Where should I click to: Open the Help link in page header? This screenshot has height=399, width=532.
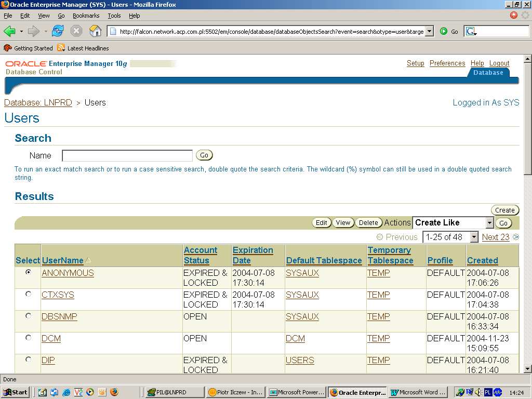point(477,63)
